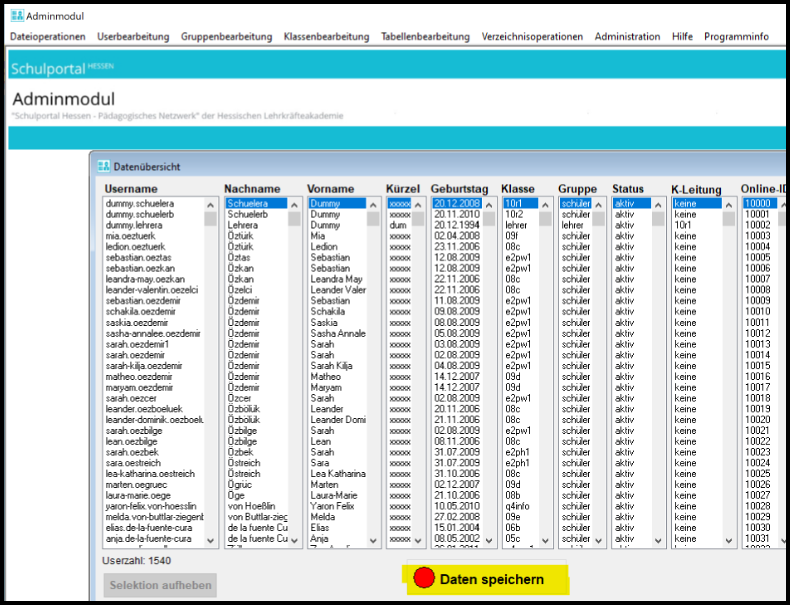Open the Userbearbeitung menu
790x605 pixels.
(x=132, y=37)
